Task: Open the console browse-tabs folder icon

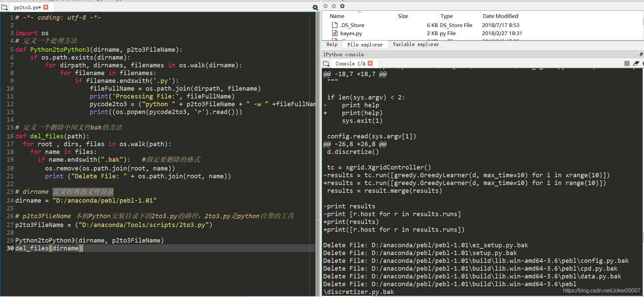Action: tap(326, 63)
